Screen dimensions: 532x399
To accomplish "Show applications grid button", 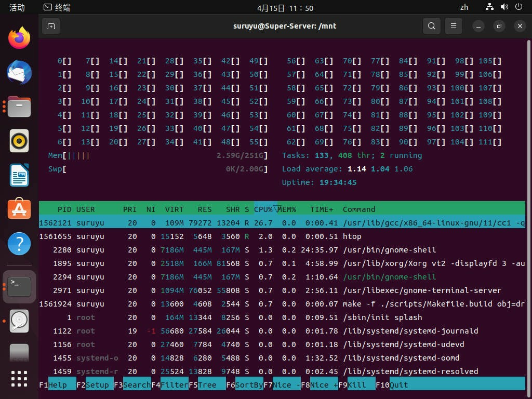I will (x=19, y=379).
